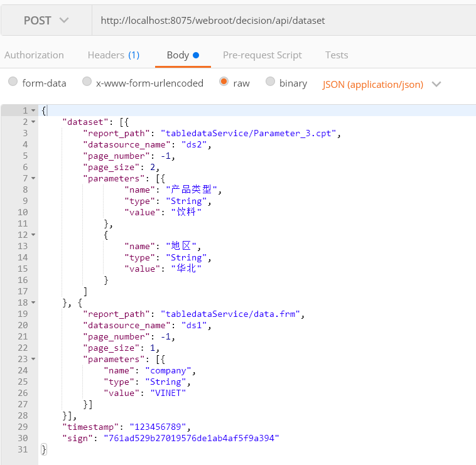476x465 pixels.
Task: Select the raw body radio button
Action: (x=224, y=82)
